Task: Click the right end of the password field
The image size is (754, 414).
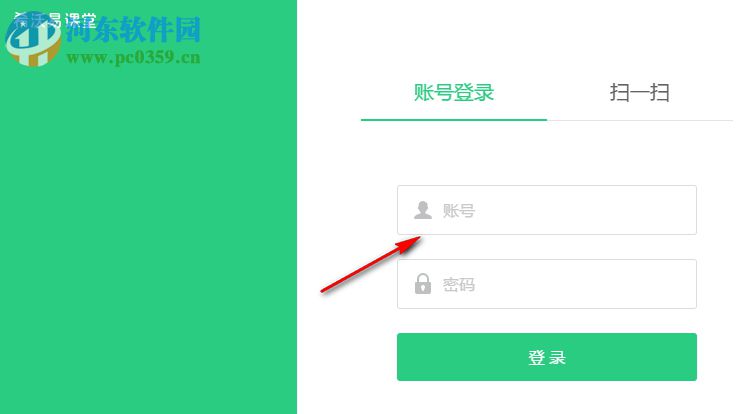Action: [x=683, y=284]
